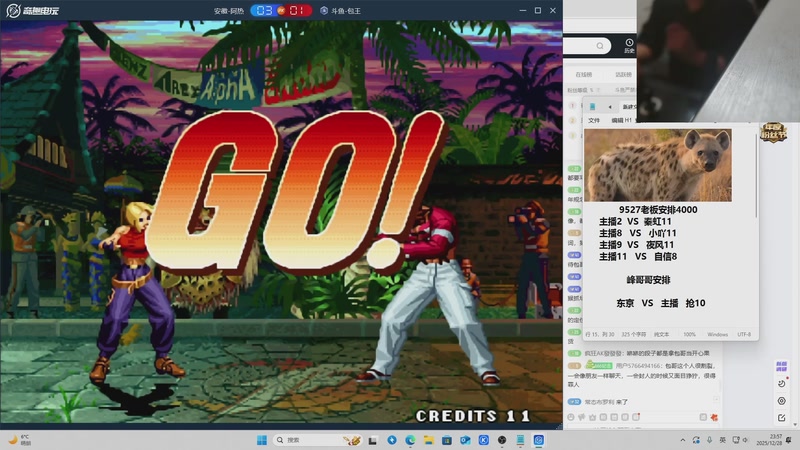Open the Notepad icon in the taskbar
This screenshot has height=450, width=800.
[520, 440]
